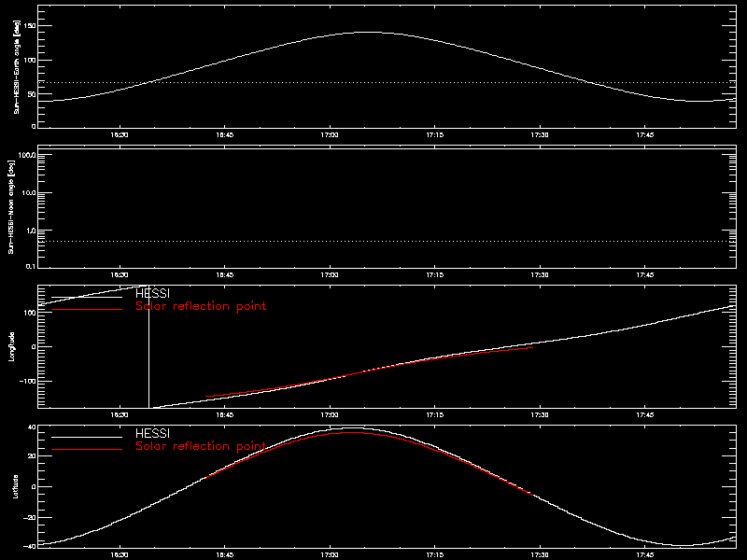Click the '150' tick label on the top plot
Image resolution: width=747 pixels, height=560 pixels.
point(30,25)
